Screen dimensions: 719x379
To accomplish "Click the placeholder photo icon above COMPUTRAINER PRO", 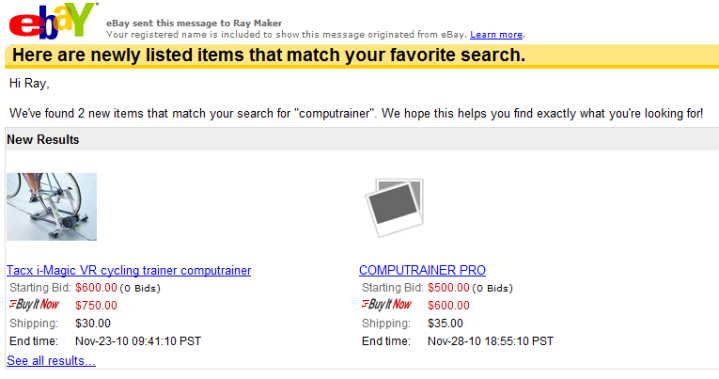I will pyautogui.click(x=394, y=208).
